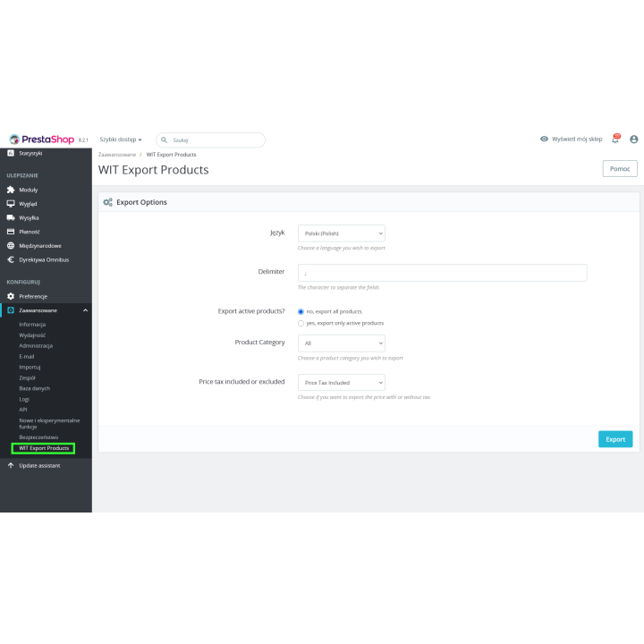Image resolution: width=644 pixels, height=644 pixels.
Task: Select 'yes, export only active products' radio
Action: [301, 323]
